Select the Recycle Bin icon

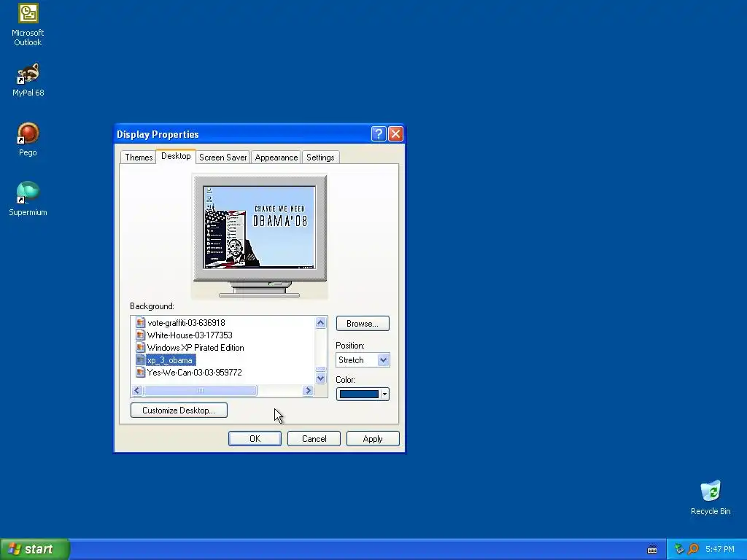tap(711, 498)
